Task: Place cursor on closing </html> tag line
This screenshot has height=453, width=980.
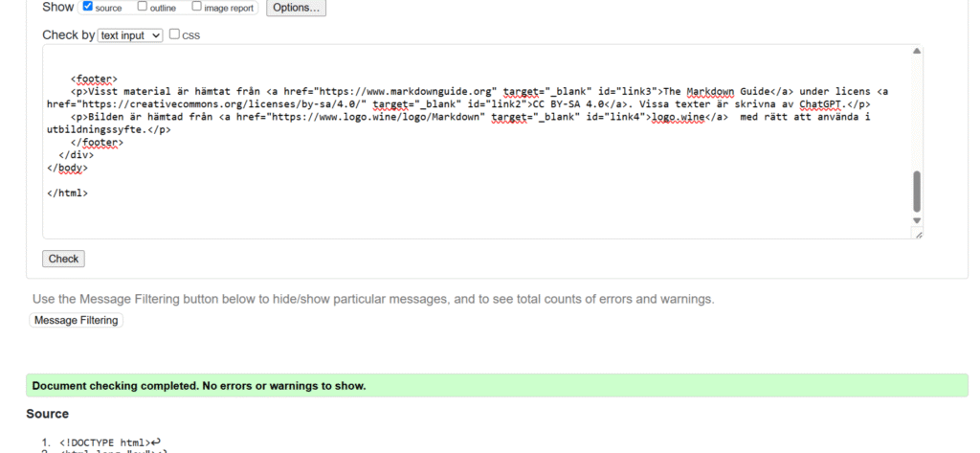Action: (68, 193)
